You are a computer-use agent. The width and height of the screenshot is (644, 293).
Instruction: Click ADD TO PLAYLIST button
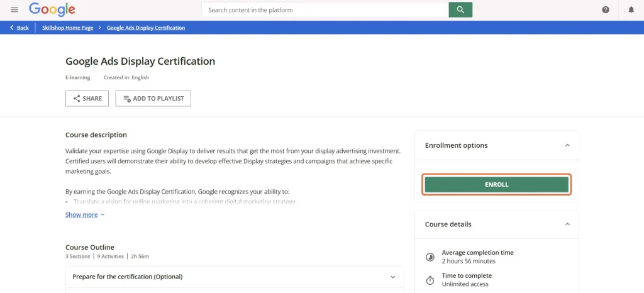(153, 99)
